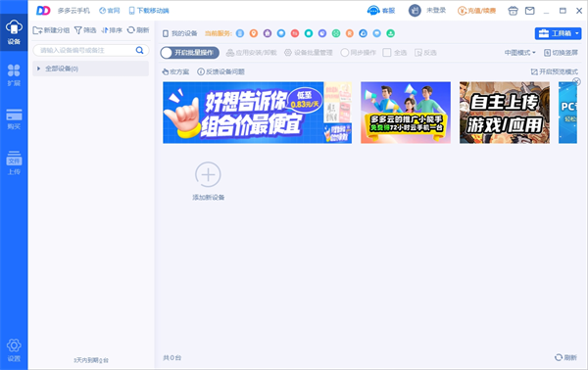Check the 全选 select-all checkbox

tap(387, 53)
